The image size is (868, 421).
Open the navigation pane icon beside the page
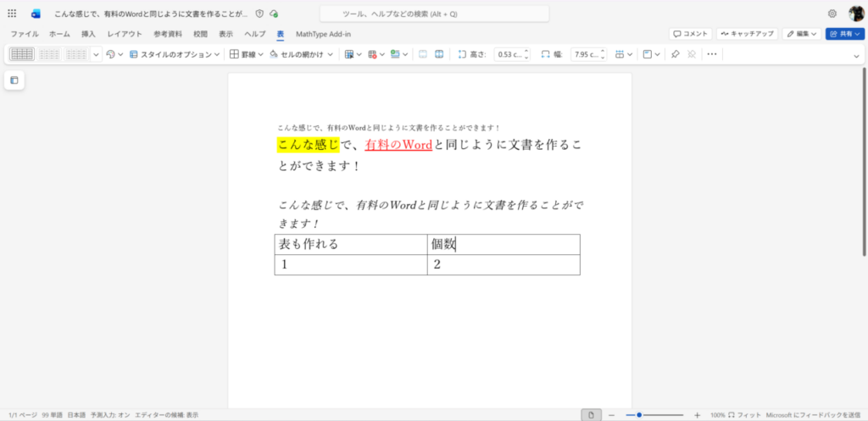14,80
